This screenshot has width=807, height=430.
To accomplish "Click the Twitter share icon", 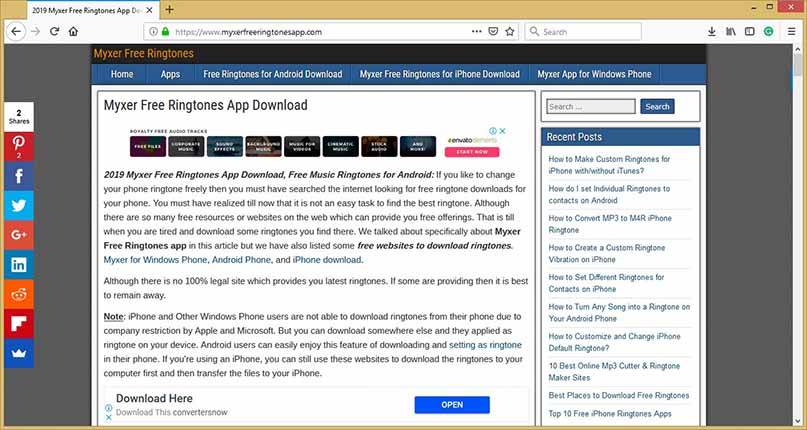I will [18, 205].
